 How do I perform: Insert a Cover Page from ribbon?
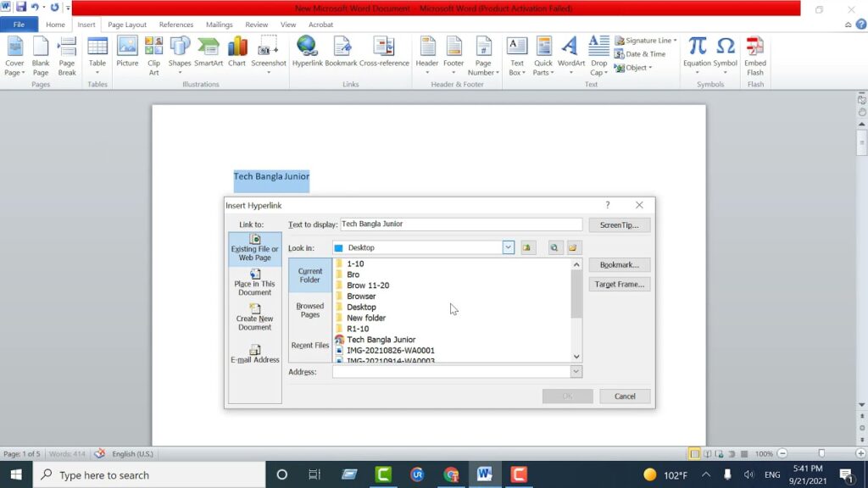click(14, 56)
